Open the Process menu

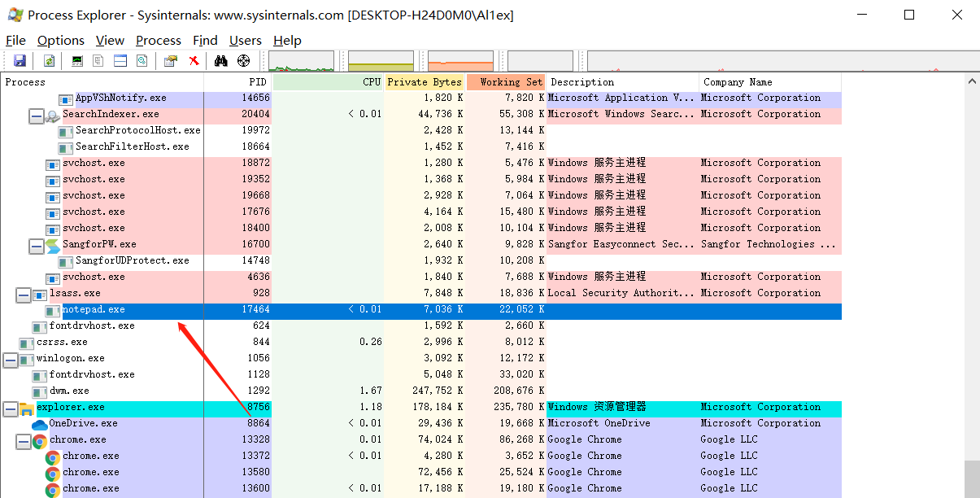coord(159,40)
